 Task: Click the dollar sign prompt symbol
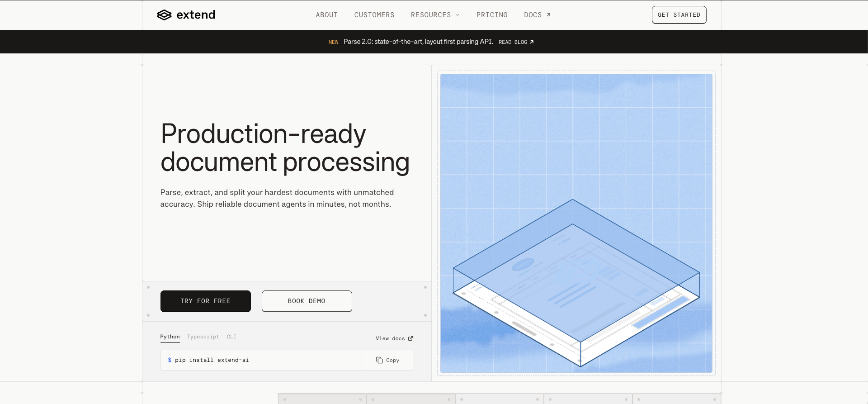(x=170, y=360)
